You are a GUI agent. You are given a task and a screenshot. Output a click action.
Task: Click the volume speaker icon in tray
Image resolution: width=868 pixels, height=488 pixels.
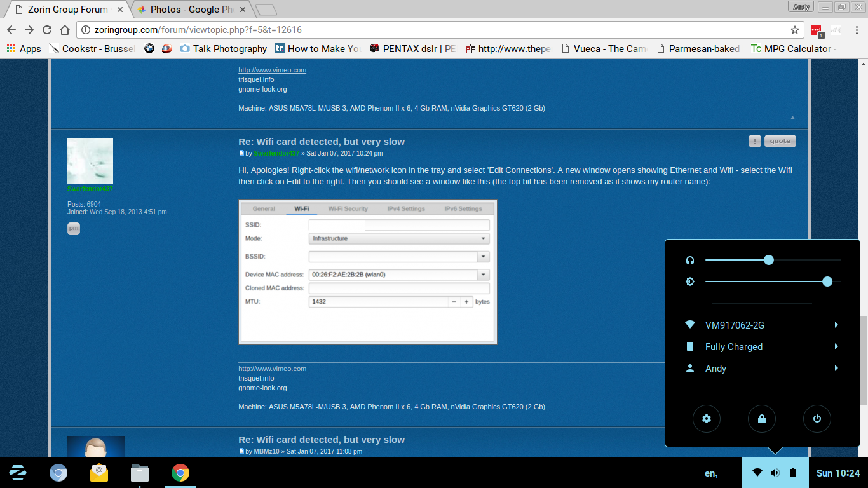point(775,473)
